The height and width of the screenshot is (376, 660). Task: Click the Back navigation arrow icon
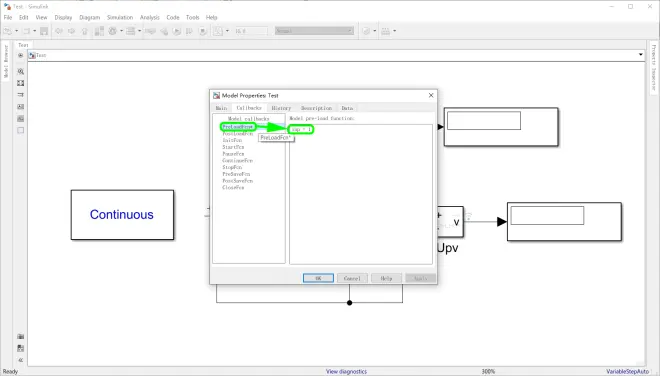click(x=59, y=31)
